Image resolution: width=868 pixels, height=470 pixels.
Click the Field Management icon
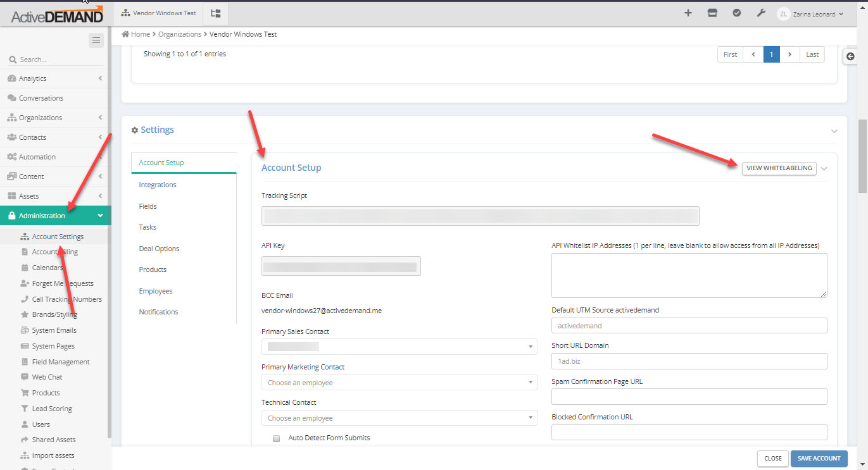(x=25, y=362)
